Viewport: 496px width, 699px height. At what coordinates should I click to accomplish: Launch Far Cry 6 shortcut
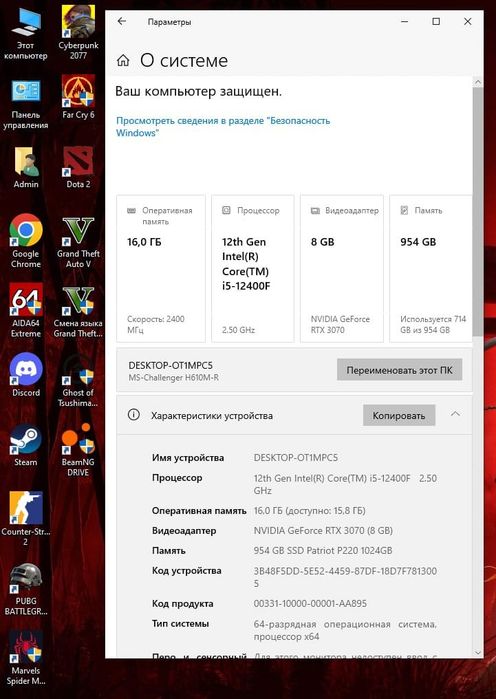78,98
